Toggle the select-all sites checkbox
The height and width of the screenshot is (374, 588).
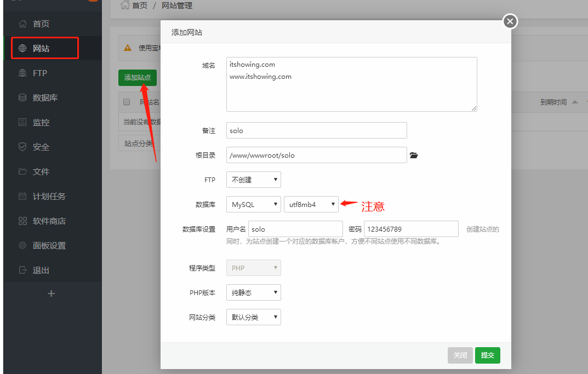127,102
